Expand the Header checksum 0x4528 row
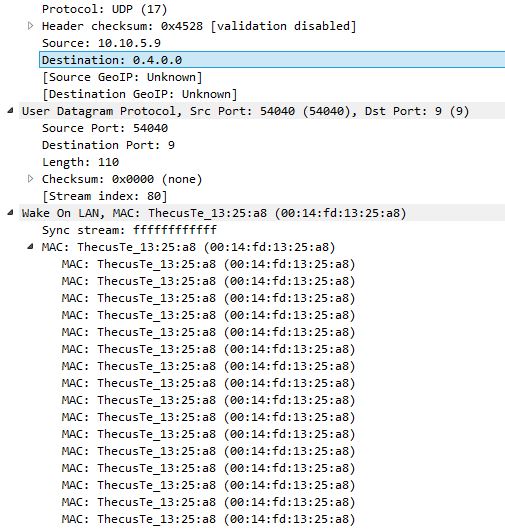Screen dimensions: 505x530 (x=30, y=26)
